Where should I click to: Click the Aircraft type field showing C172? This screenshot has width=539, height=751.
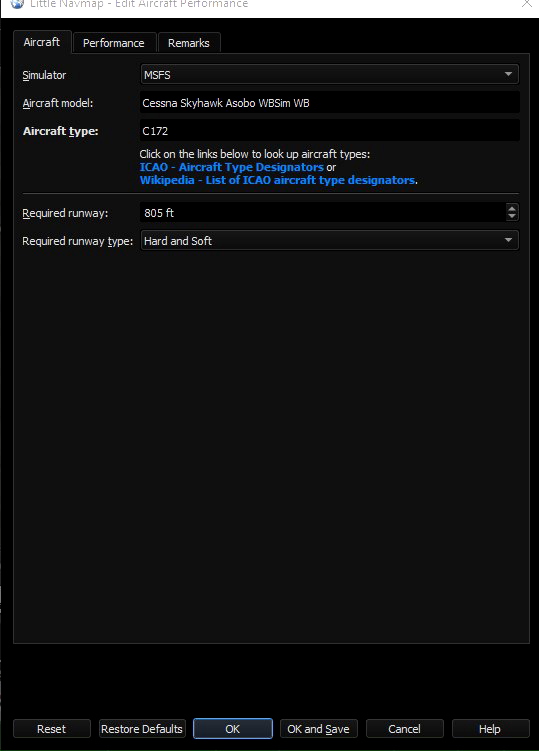pyautogui.click(x=330, y=131)
